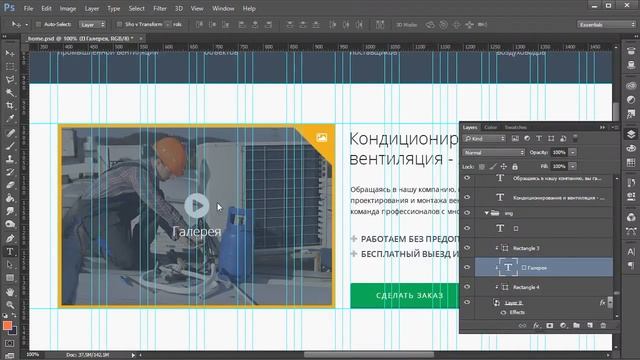Select the Paint Bucket tool
Viewport: 640px width, 360px height.
10,198
